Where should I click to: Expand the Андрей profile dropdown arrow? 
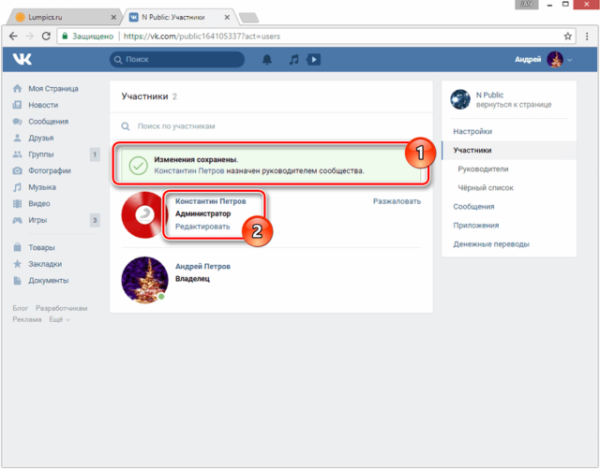(x=570, y=60)
